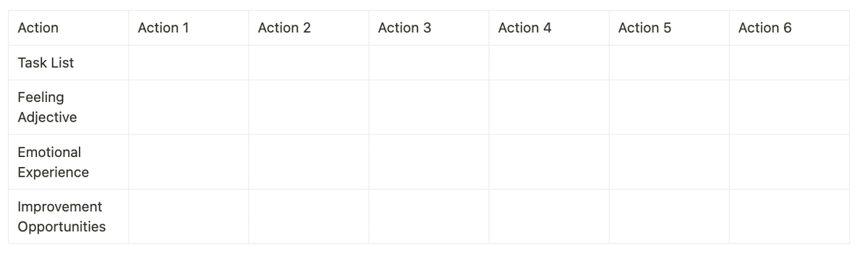Select the 'Emotional Experience' row label

click(x=69, y=162)
